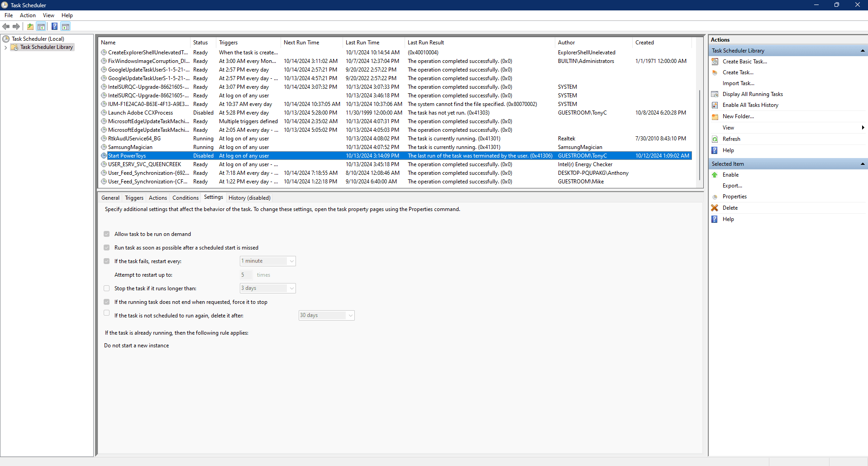Click the green Enable arrow icon
The width and height of the screenshot is (868, 466).
(x=715, y=175)
